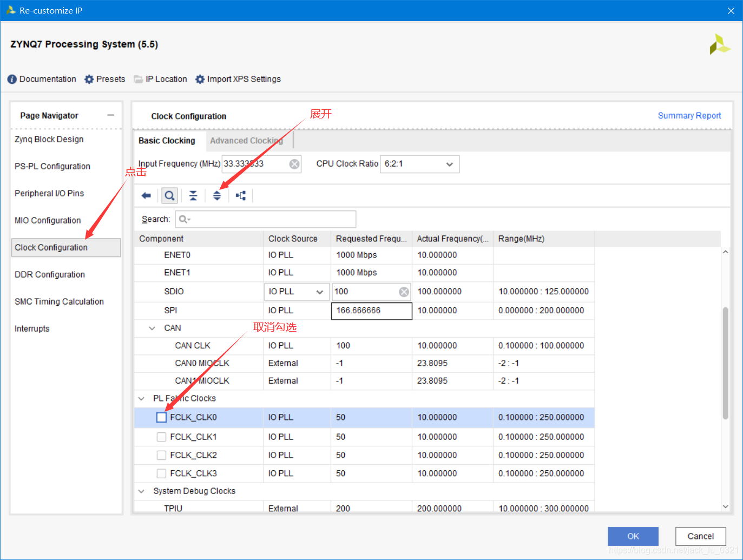
Task: Collapse the CAN tree group
Action: pyautogui.click(x=152, y=328)
